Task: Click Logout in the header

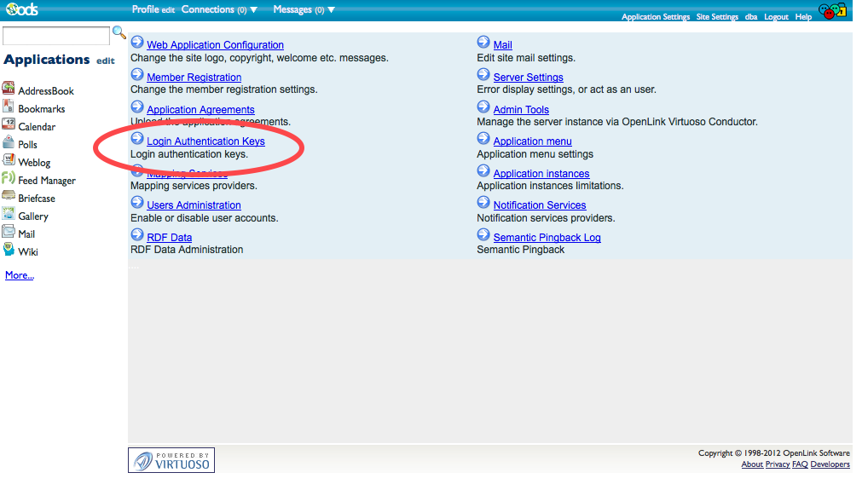Action: [x=776, y=17]
